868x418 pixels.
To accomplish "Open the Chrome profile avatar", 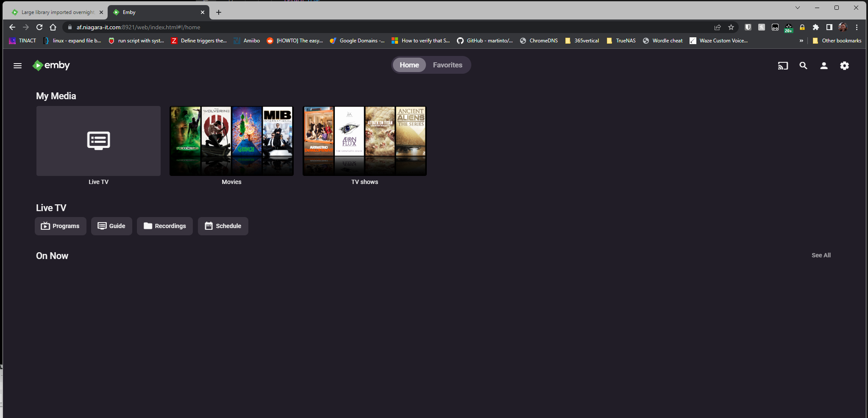I will pyautogui.click(x=843, y=27).
